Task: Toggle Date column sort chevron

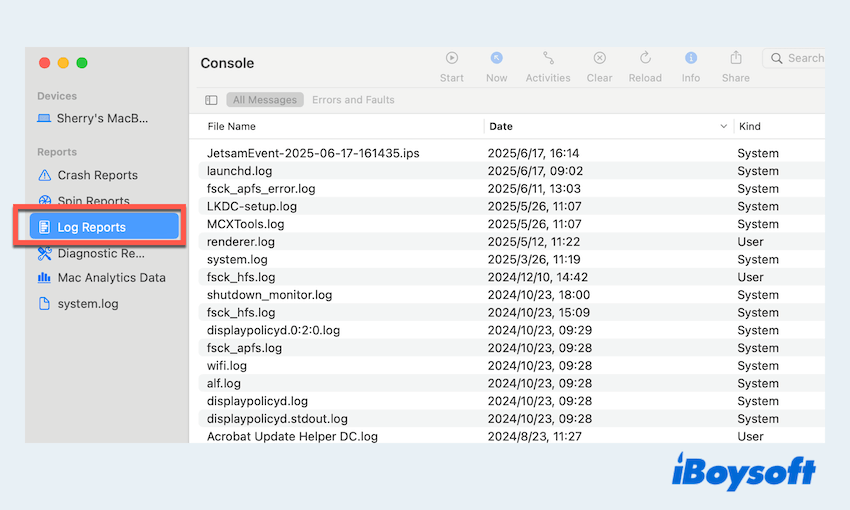Action: tap(724, 127)
